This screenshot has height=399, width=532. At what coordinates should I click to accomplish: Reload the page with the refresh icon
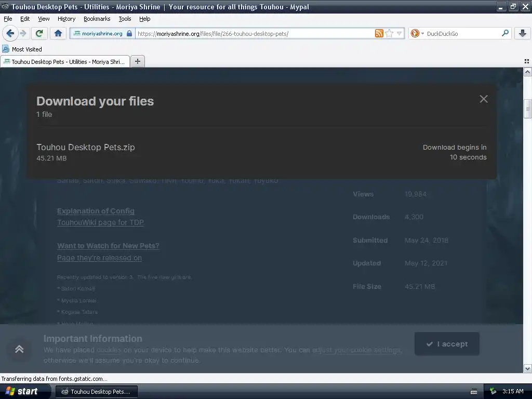pos(39,33)
